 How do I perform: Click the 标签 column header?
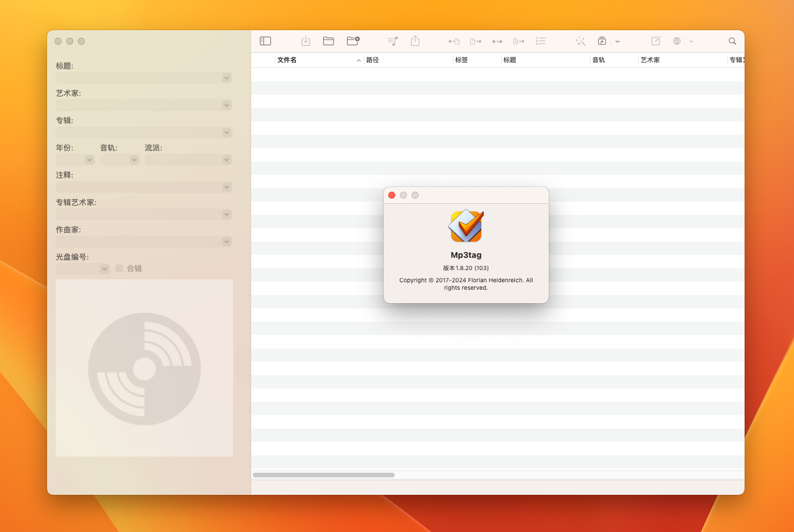click(x=477, y=60)
